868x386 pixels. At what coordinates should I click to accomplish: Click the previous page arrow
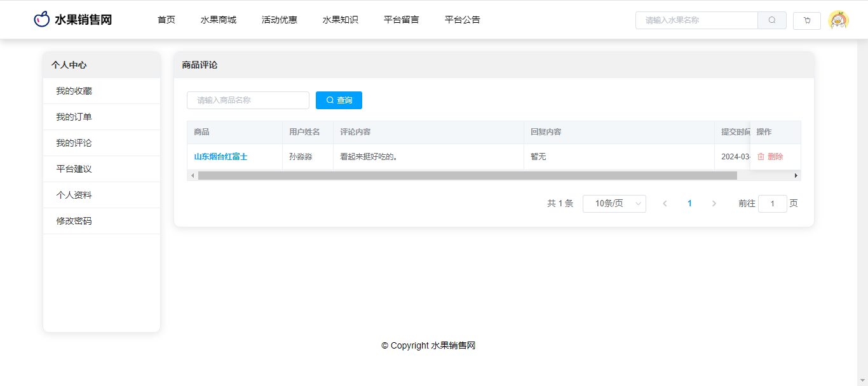665,204
